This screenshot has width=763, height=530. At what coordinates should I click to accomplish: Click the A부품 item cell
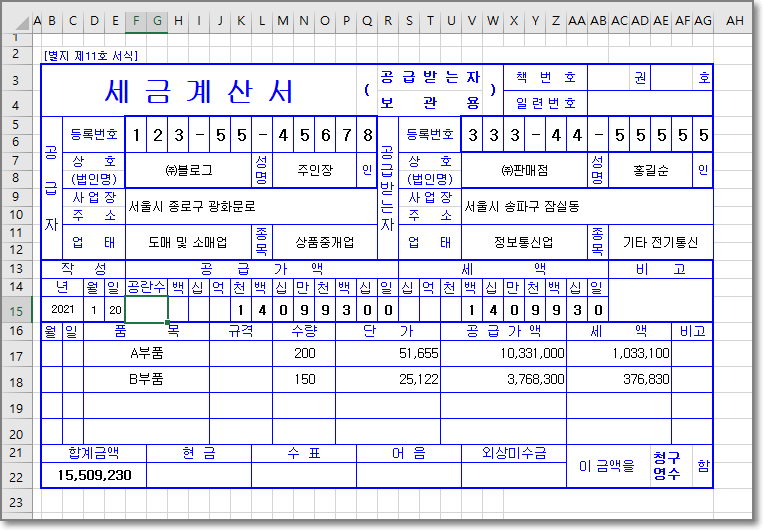[x=146, y=353]
